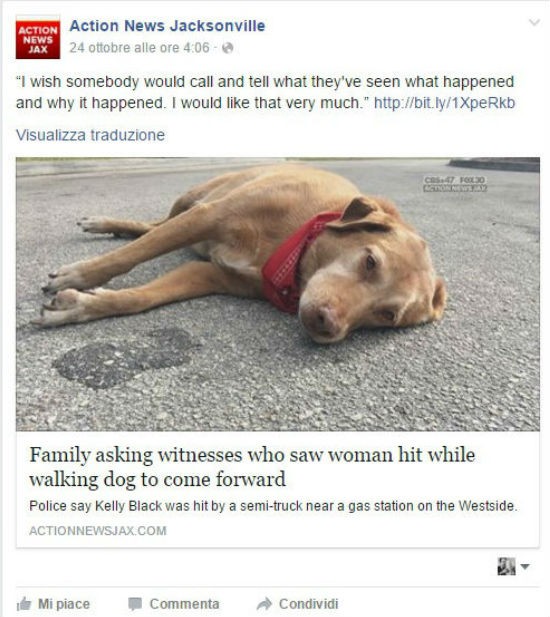Click the ACTIONNEWSJAX.COM source domain

tap(98, 530)
